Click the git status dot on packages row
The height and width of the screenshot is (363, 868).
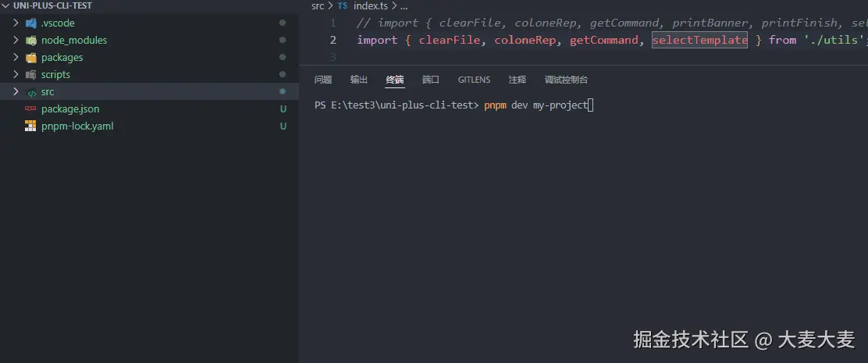[x=283, y=57]
